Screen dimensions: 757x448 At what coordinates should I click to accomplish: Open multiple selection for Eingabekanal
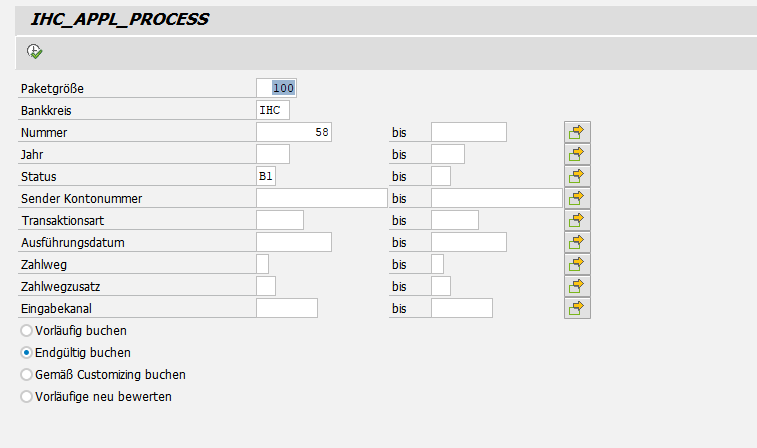click(x=577, y=308)
